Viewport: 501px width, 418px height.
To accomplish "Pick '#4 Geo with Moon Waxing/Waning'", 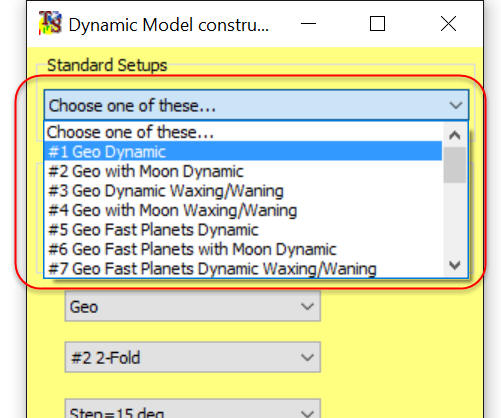I will pos(243,210).
